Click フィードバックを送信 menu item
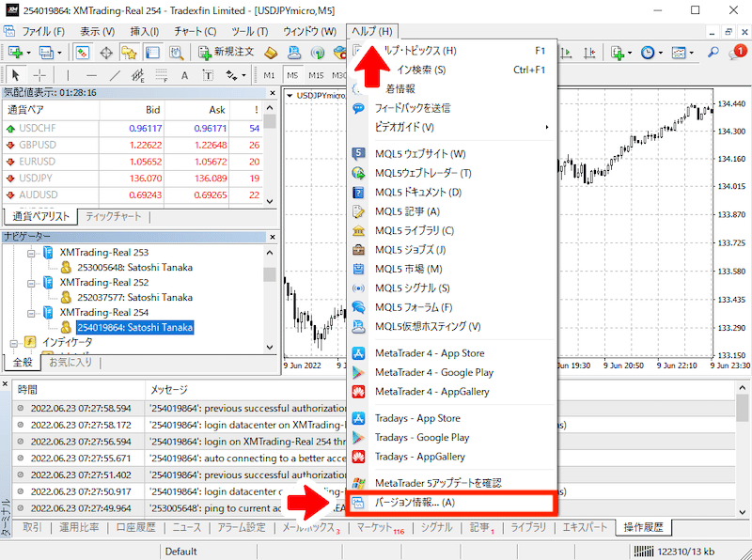This screenshot has height=560, width=752. point(451,108)
